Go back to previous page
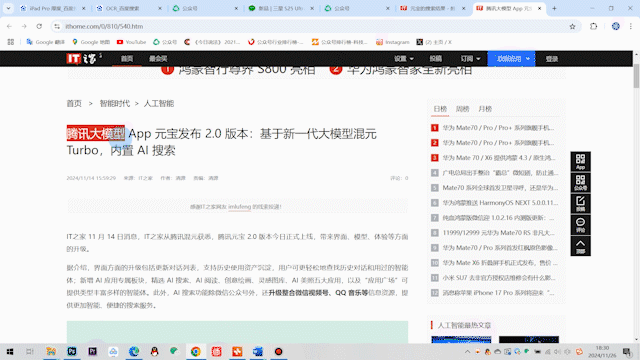The height and width of the screenshot is (360, 640). click(9, 26)
